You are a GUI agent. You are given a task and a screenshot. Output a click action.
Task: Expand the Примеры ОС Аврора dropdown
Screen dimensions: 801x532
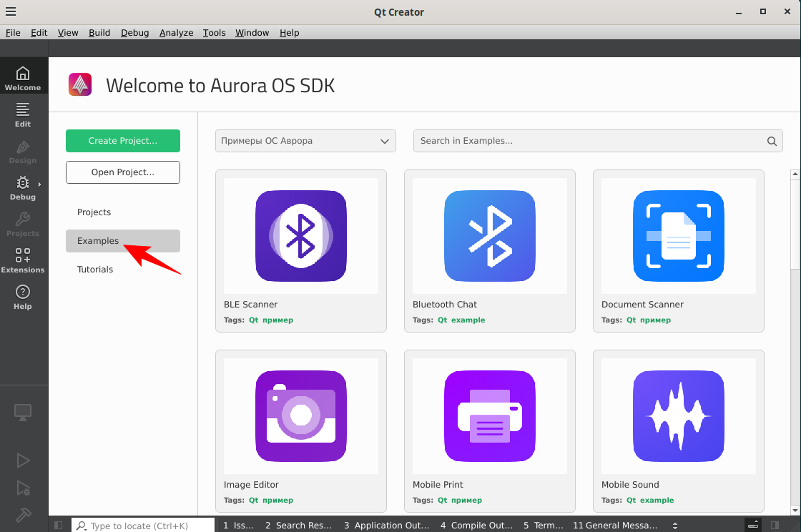coord(305,141)
